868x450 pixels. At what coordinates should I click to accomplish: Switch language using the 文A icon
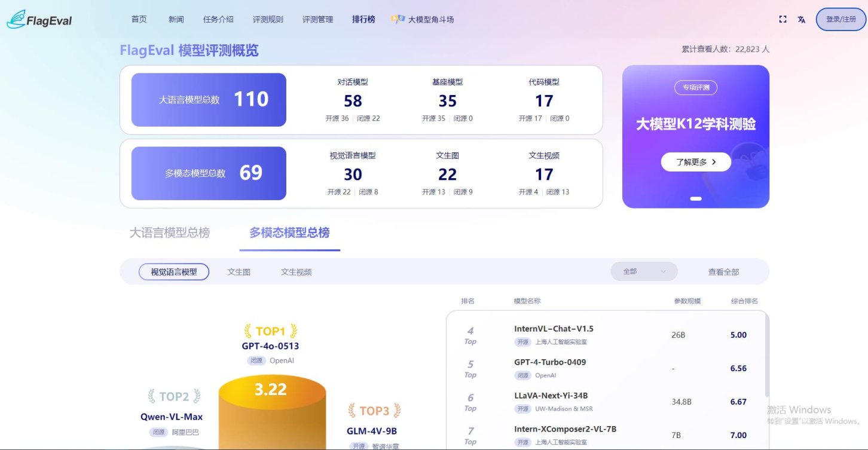coord(801,19)
